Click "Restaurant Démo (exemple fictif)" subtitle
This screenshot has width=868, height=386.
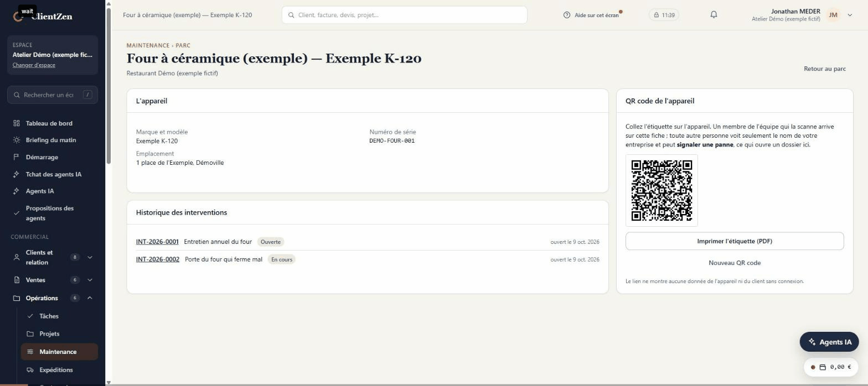coord(172,73)
